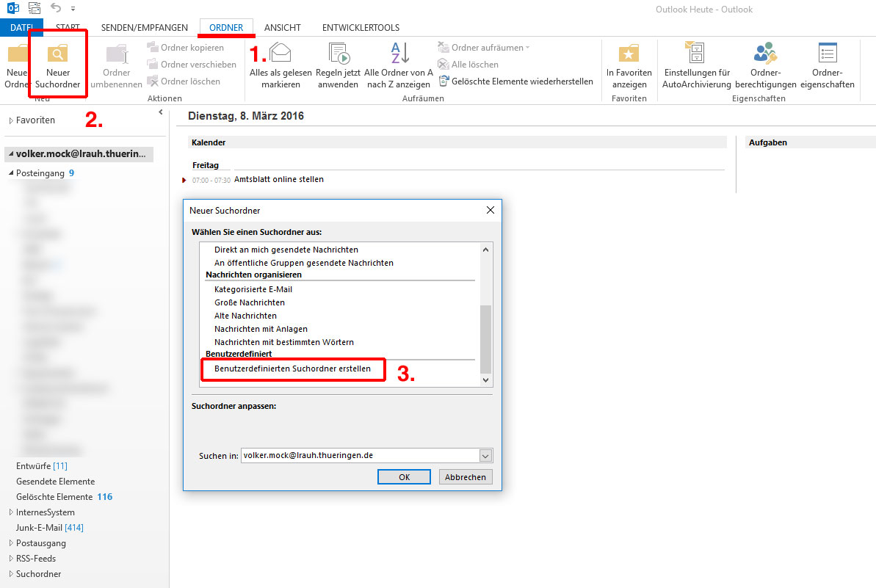Screen dimensions: 876x588
Task: Click Gelöschte Elemente wiederherstellen
Action: coord(515,81)
